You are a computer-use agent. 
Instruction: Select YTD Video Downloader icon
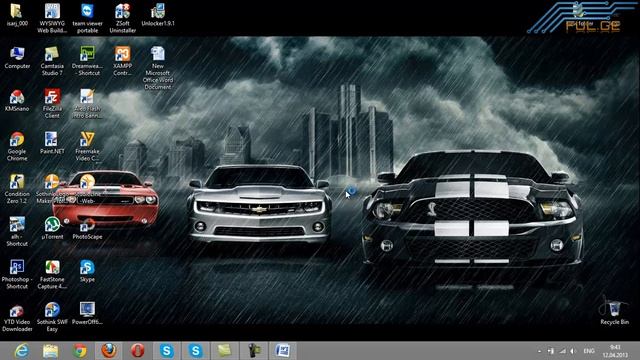click(17, 317)
